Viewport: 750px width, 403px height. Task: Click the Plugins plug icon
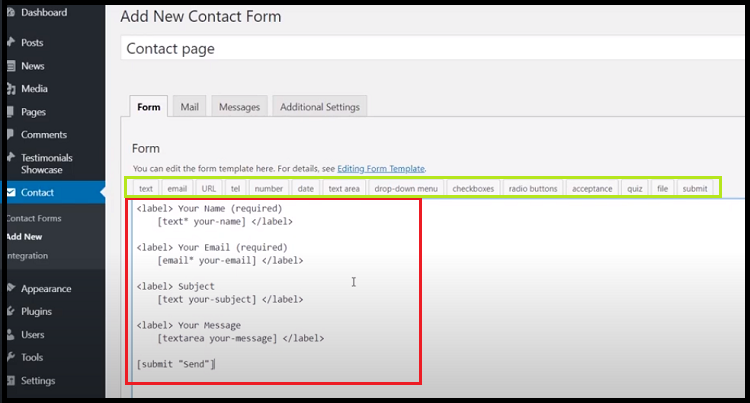pos(10,312)
